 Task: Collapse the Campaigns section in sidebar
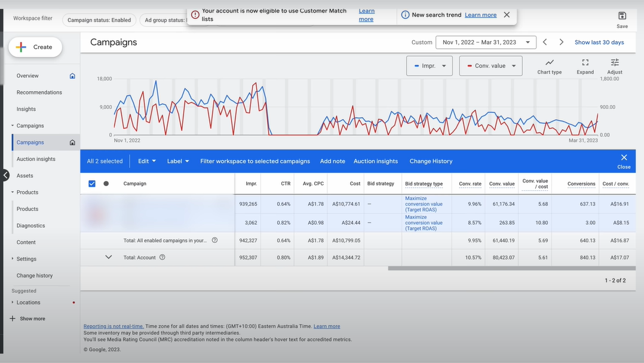13,126
